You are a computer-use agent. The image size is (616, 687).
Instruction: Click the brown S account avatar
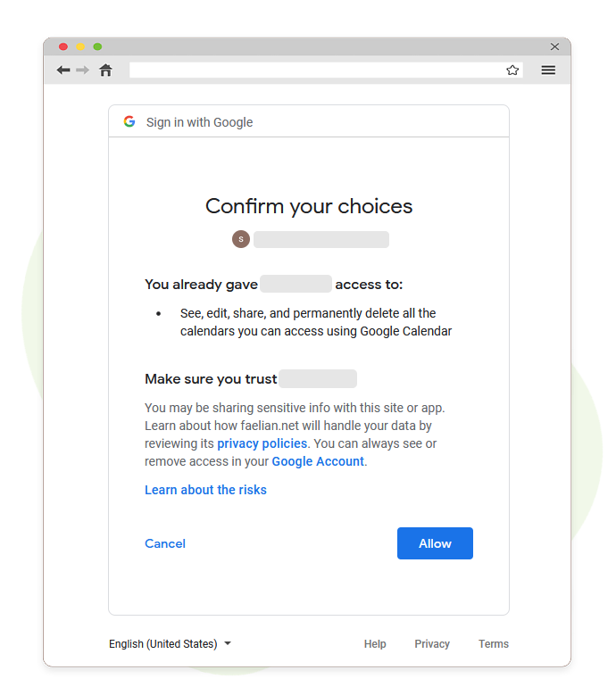pos(241,239)
